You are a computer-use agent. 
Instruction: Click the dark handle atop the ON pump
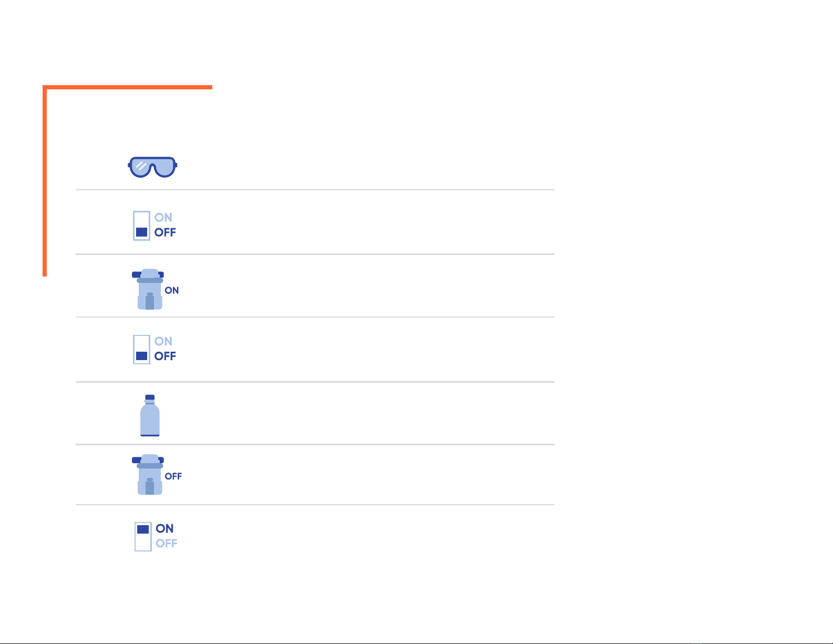point(148,274)
